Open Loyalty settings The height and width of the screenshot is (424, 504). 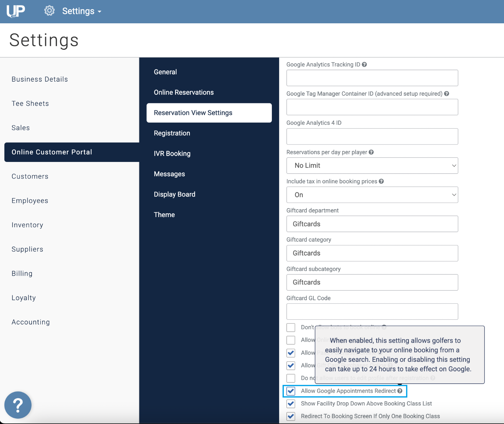point(24,298)
